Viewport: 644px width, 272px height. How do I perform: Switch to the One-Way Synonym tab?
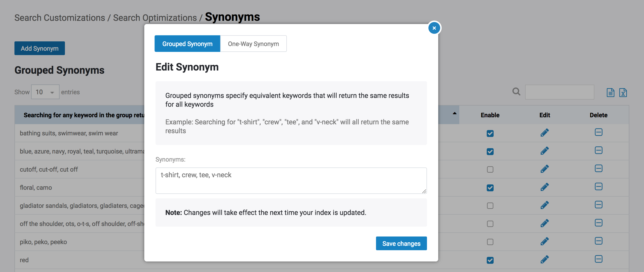pyautogui.click(x=253, y=44)
